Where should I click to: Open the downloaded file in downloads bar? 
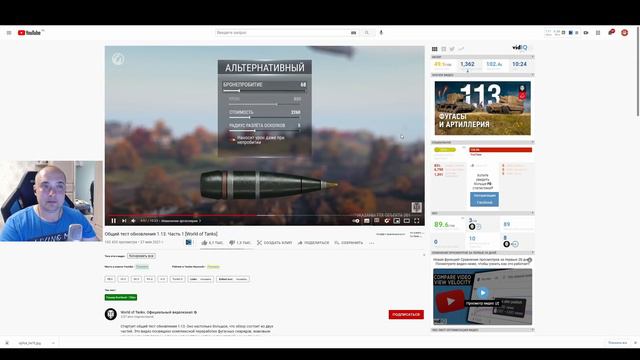click(x=30, y=343)
